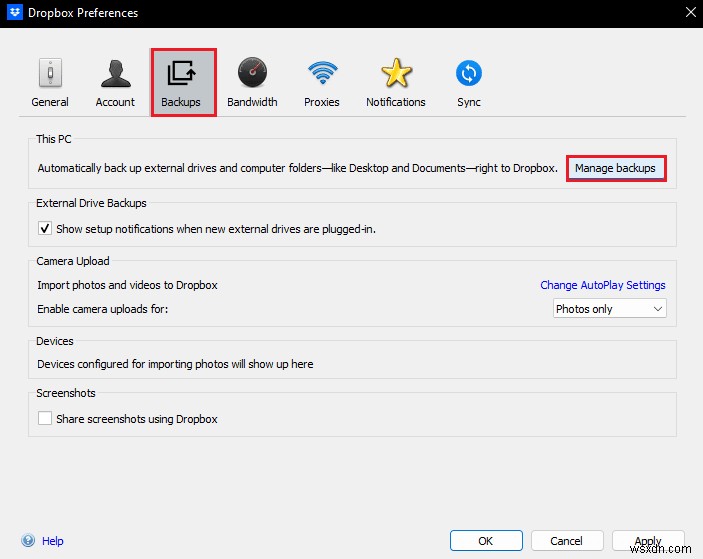Click the Help link
This screenshot has width=703, height=559.
click(x=52, y=541)
